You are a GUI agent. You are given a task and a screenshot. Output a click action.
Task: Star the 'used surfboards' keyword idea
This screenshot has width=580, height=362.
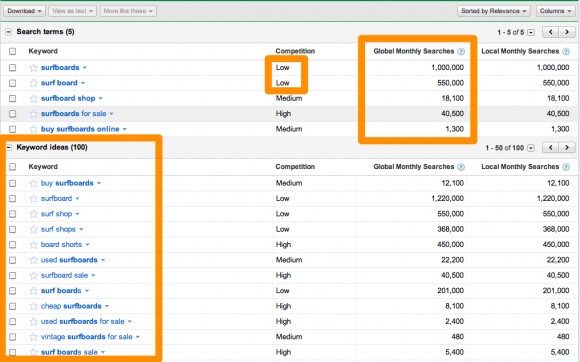[x=34, y=260]
